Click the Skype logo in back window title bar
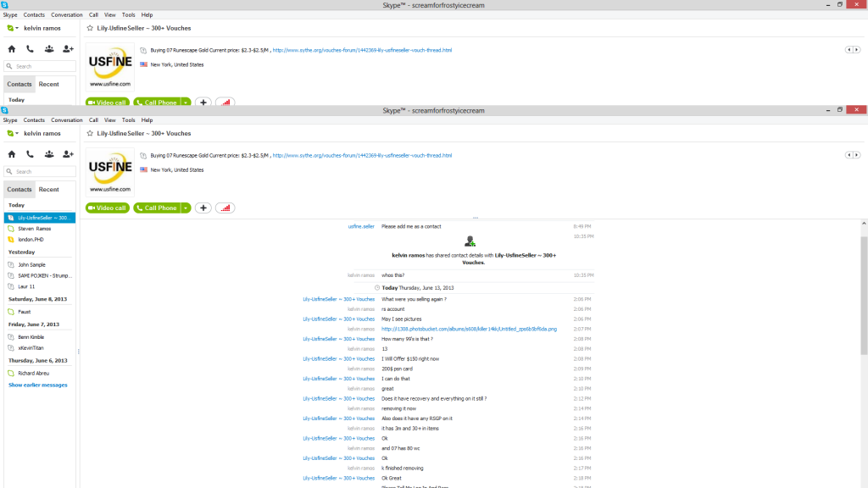Viewport: 868px width, 488px height. [4, 5]
